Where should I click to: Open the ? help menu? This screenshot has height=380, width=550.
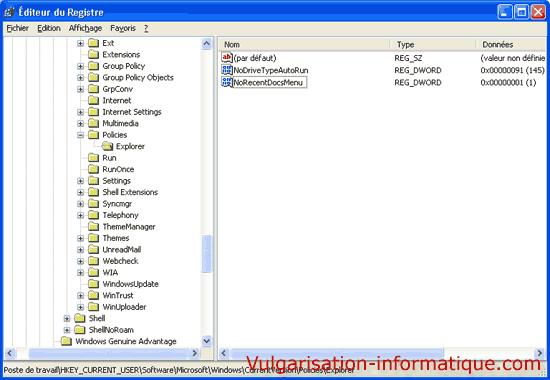146,28
